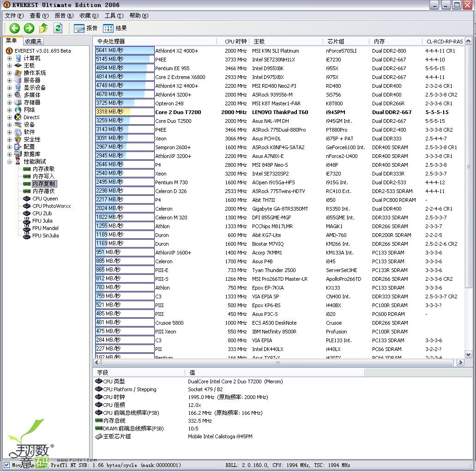This screenshot has height=472, width=476.
Task: Open CPU PhotoWorxx benchmark
Action: pyautogui.click(x=51, y=206)
